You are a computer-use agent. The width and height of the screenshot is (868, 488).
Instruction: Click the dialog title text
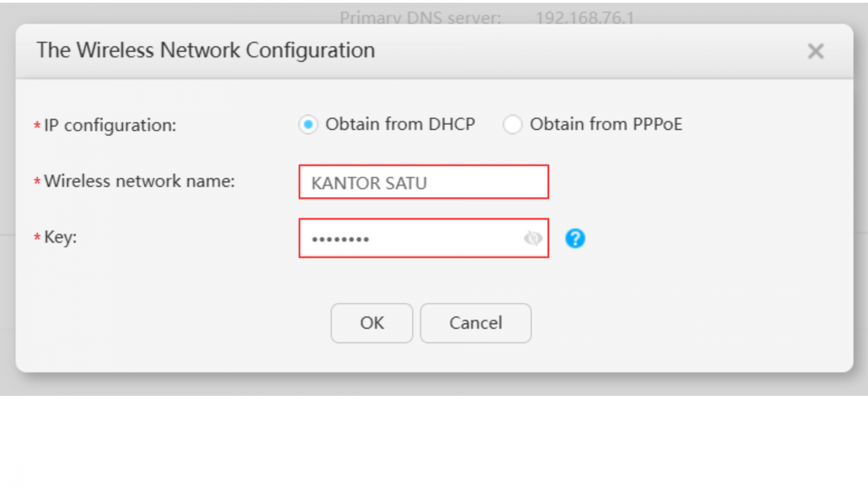206,50
